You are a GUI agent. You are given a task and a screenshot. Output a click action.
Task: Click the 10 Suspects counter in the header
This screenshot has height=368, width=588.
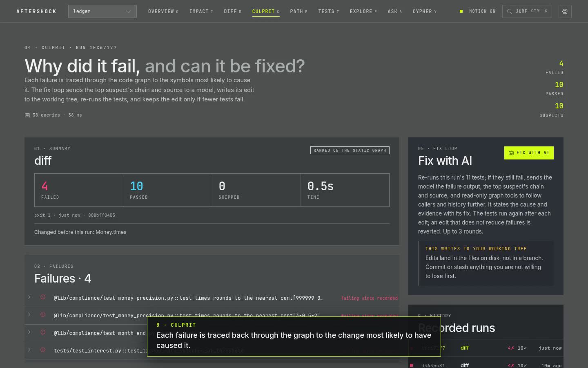(x=551, y=110)
